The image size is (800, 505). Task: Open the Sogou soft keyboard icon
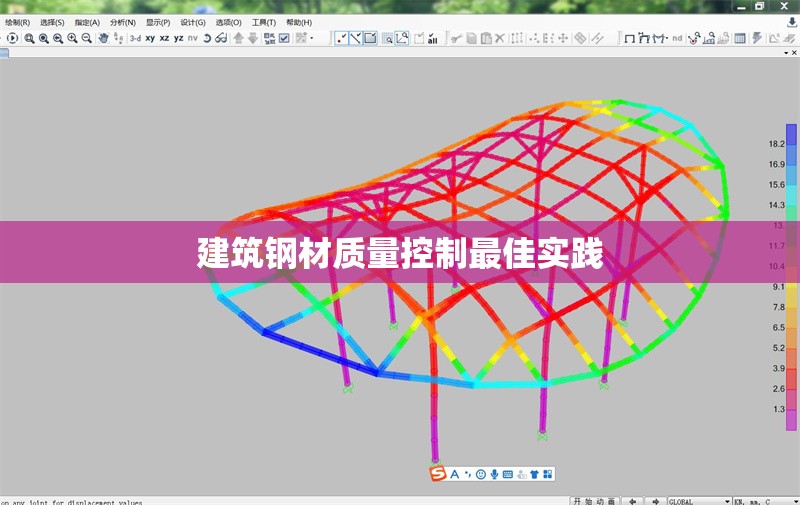(x=508, y=474)
